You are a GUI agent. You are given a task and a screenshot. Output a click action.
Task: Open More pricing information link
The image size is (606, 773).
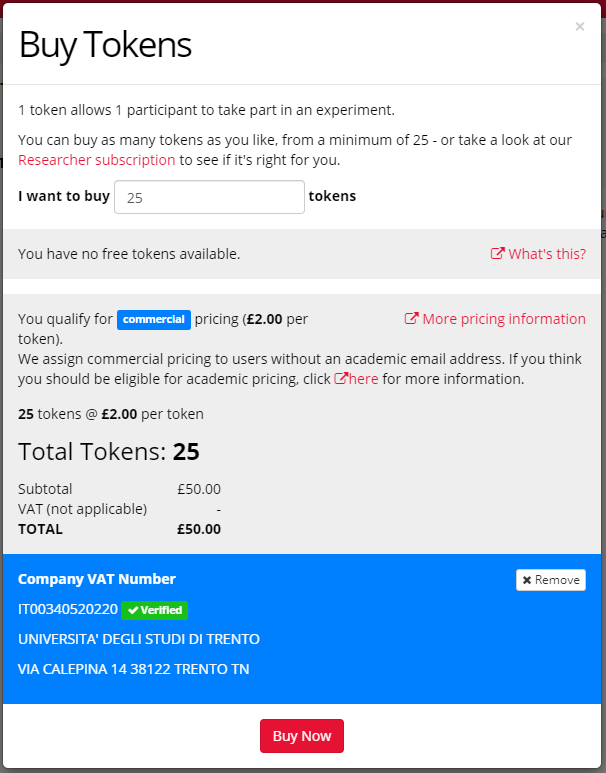[504, 319]
